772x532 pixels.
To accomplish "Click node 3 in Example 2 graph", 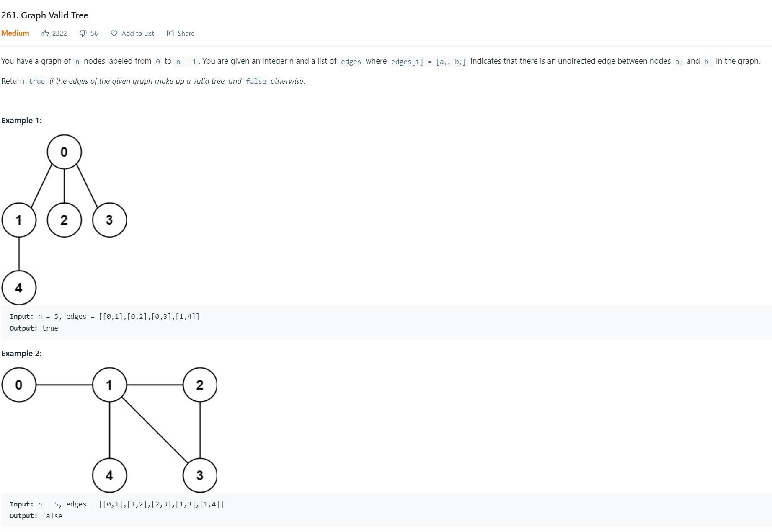I will [x=200, y=475].
